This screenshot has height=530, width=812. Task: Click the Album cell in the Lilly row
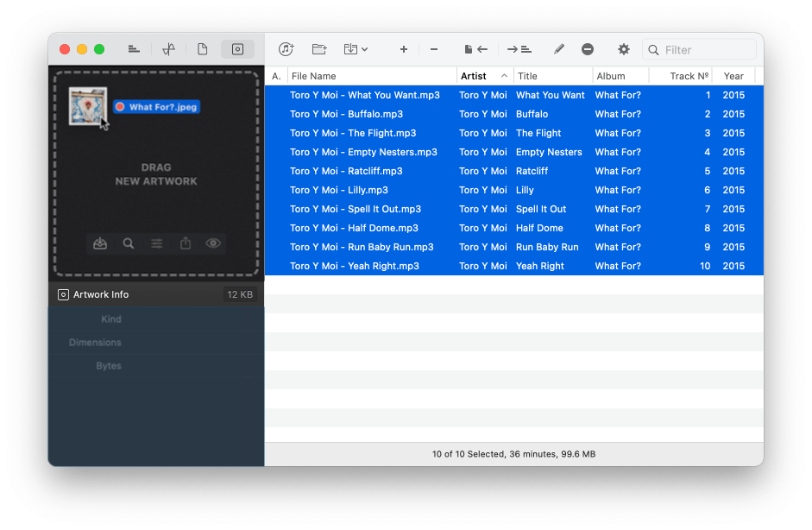coord(618,190)
